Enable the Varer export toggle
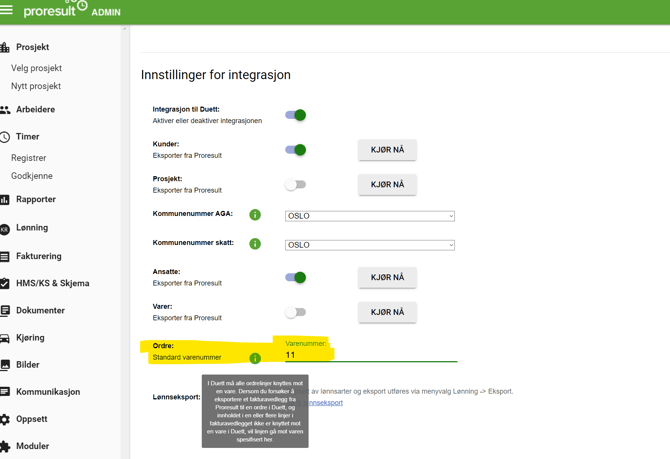 (x=295, y=312)
